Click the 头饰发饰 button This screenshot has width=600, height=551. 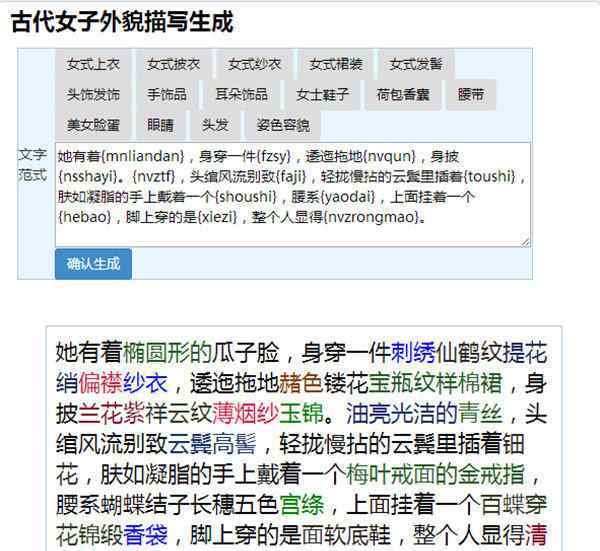point(93,95)
